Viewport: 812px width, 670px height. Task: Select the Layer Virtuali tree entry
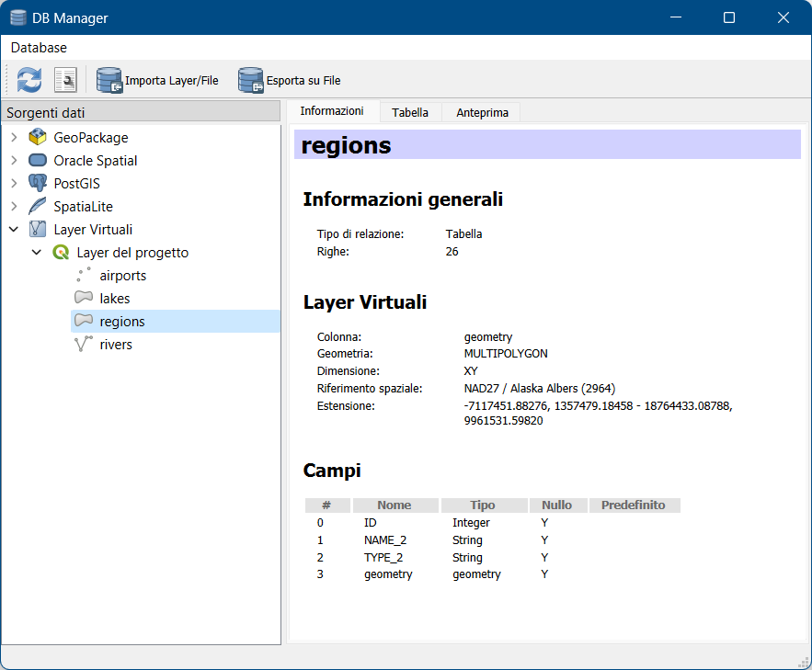(x=93, y=229)
